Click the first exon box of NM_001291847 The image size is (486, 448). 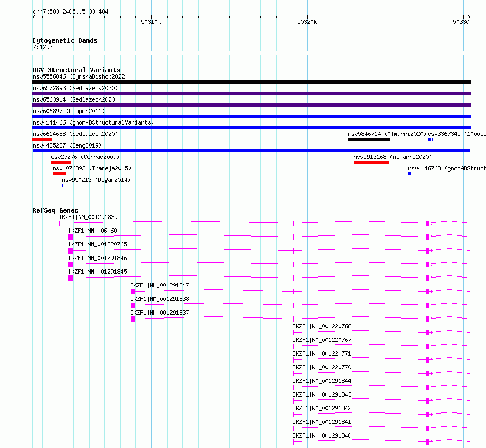point(133,292)
